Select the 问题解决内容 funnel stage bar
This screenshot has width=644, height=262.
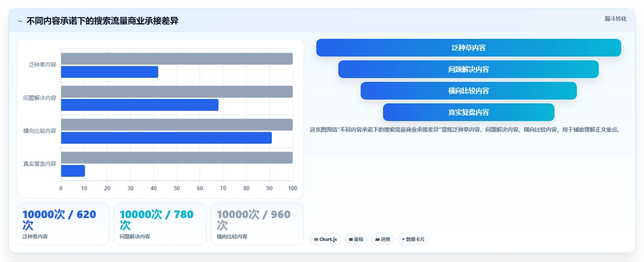(468, 69)
